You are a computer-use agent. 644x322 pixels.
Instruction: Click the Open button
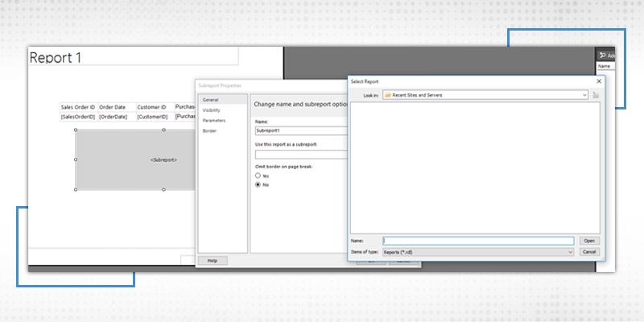pos(589,241)
